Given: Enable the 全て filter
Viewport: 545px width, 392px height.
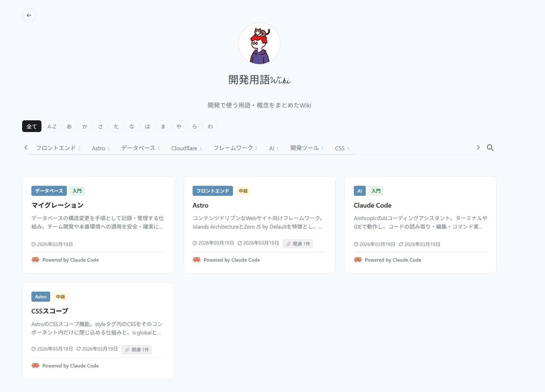Looking at the screenshot, I should 31,126.
